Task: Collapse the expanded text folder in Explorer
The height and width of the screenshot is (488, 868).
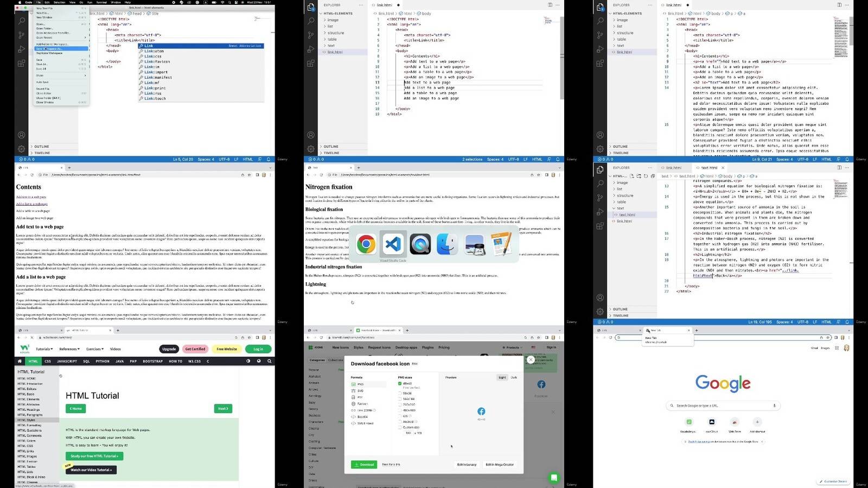Action: 620,208
